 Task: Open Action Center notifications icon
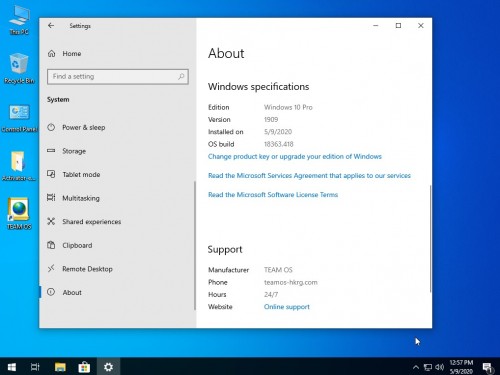click(488, 367)
